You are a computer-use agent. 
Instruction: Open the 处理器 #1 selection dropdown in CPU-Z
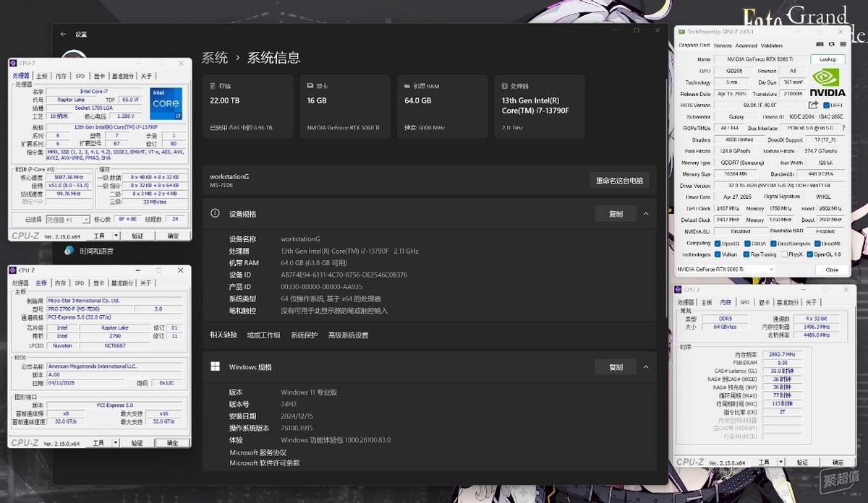(68, 219)
